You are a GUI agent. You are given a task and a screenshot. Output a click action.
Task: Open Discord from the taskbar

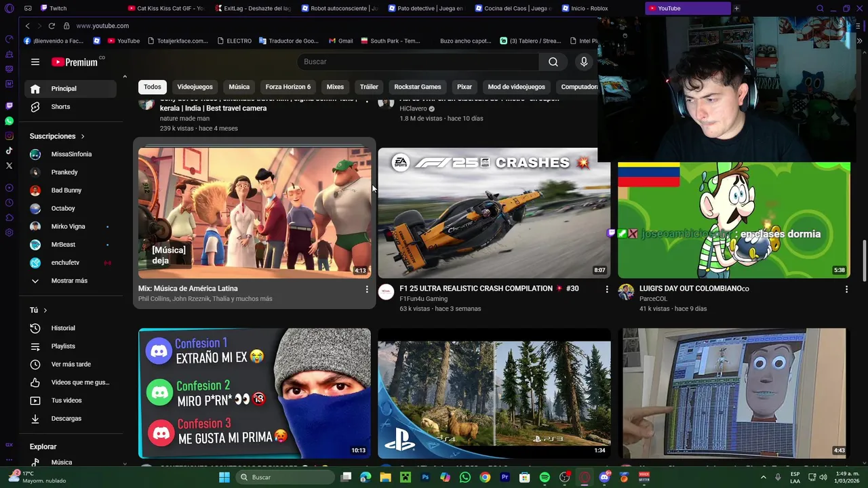coord(604,477)
